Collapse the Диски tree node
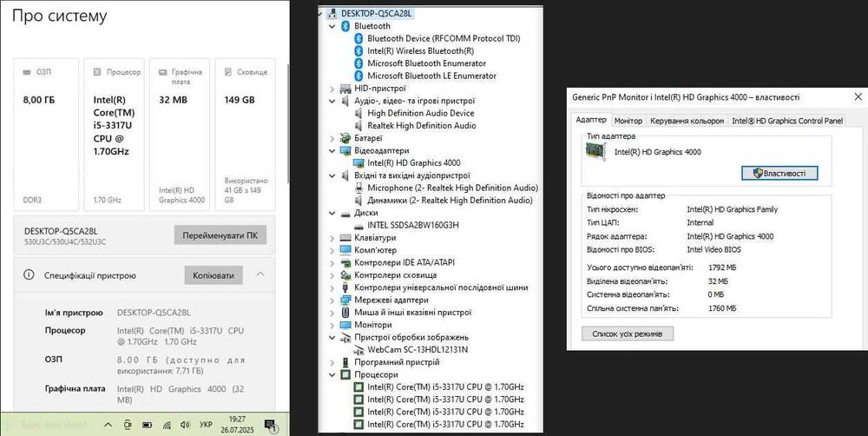 pyautogui.click(x=332, y=213)
